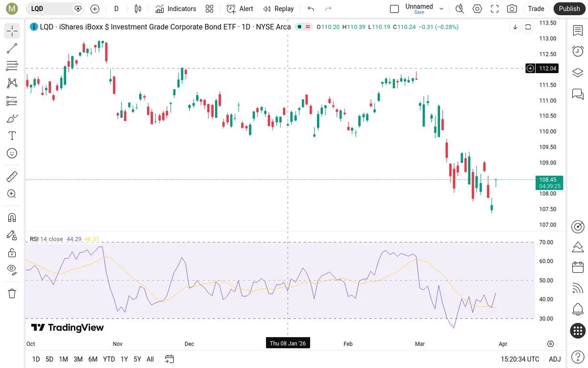Publish the chart idea
The width and height of the screenshot is (588, 368).
(569, 9)
